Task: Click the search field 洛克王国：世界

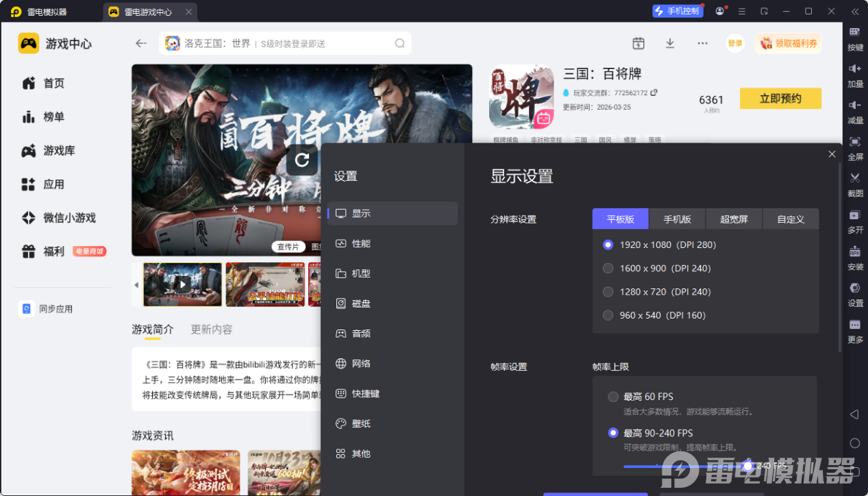Action: (285, 43)
